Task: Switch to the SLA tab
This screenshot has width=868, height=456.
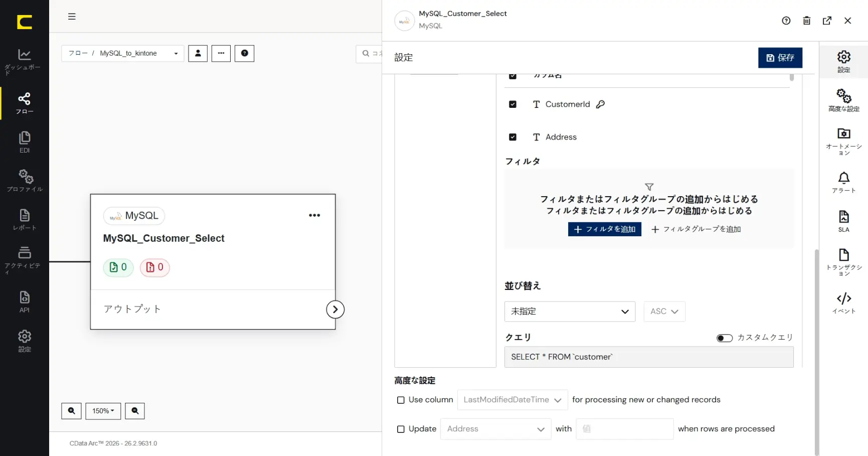Action: [844, 221]
